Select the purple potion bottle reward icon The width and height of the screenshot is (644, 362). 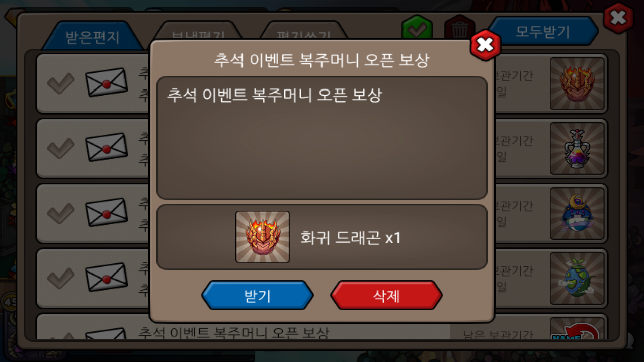click(x=577, y=148)
